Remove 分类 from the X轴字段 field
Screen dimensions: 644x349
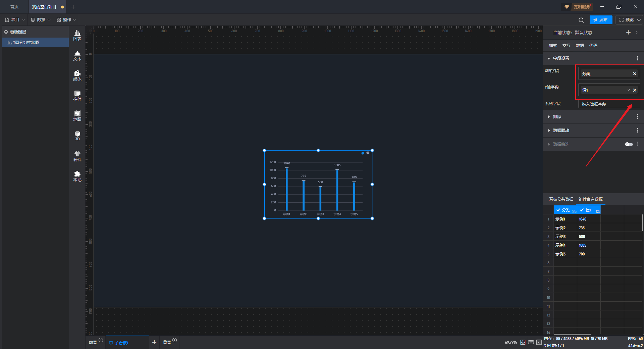click(635, 74)
